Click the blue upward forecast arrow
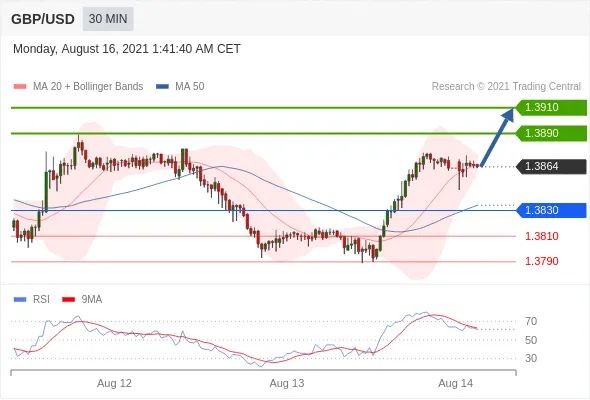 click(x=497, y=137)
